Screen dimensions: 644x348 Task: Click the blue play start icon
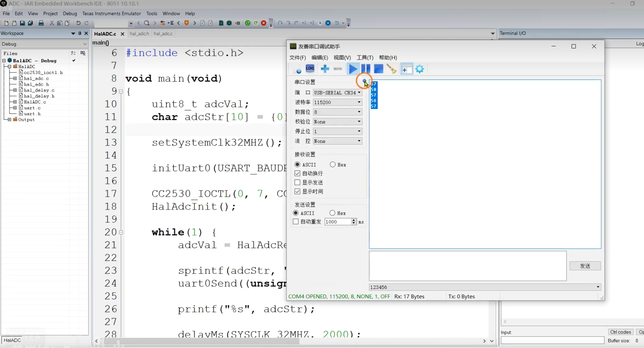click(353, 69)
